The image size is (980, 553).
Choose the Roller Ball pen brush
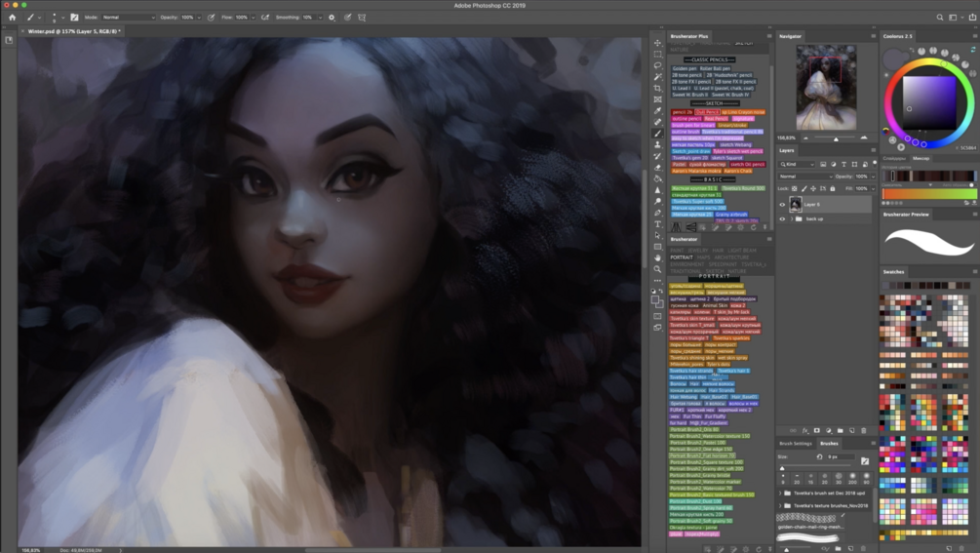point(715,68)
